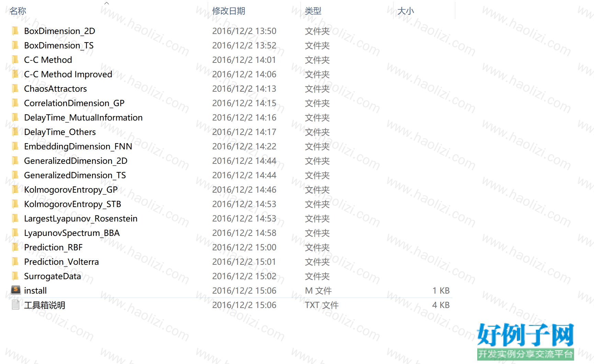Click the SurrogateData folder icon
594x364 pixels.
15,276
